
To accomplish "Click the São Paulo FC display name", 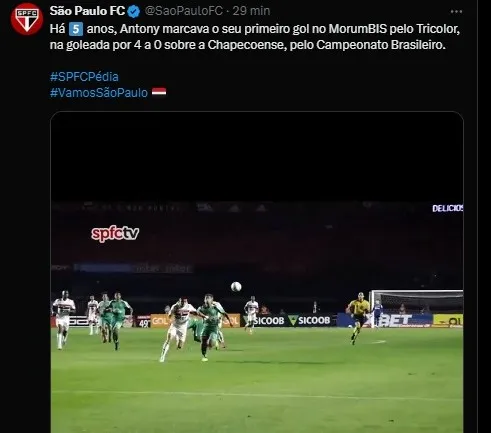I will pyautogui.click(x=87, y=11).
